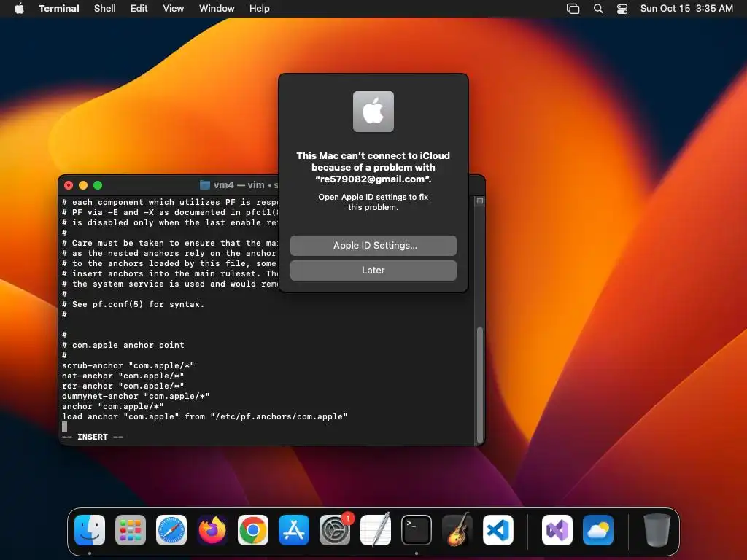Launch Safari from the dock
The height and width of the screenshot is (560, 747).
pos(171,530)
